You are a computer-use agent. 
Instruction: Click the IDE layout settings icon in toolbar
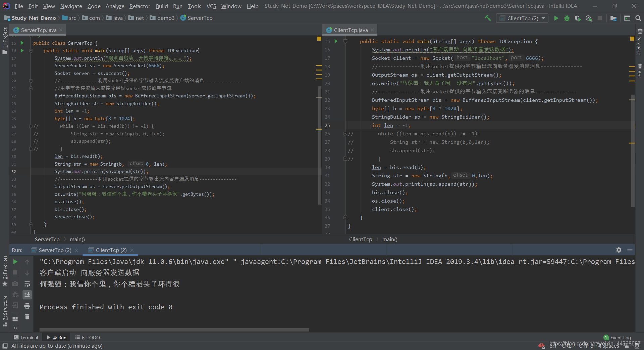pyautogui.click(x=627, y=18)
